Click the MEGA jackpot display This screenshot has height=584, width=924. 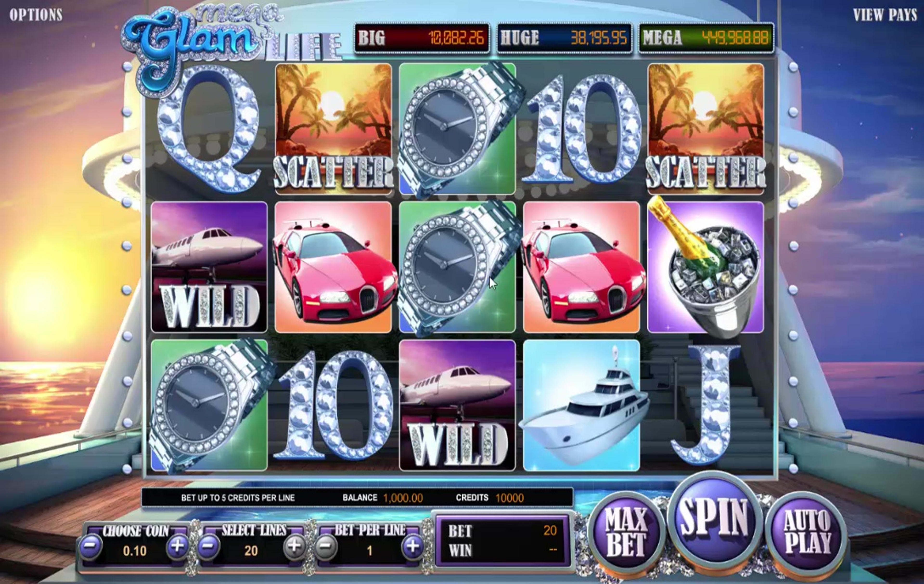pos(706,38)
